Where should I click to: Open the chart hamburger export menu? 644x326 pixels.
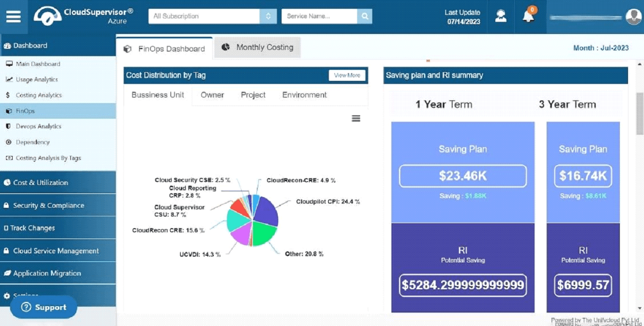[356, 119]
